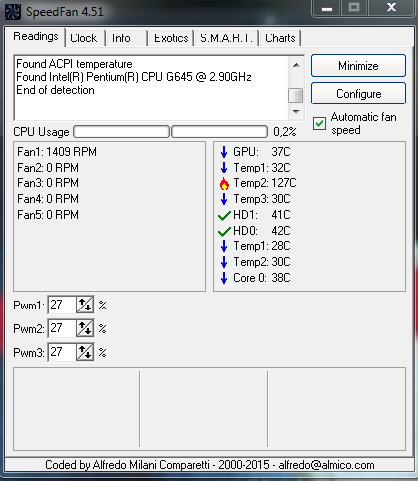Viewport: 418px width, 481px height.
Task: Click the Pwm2 up/down stepper arrows
Action: [85, 328]
